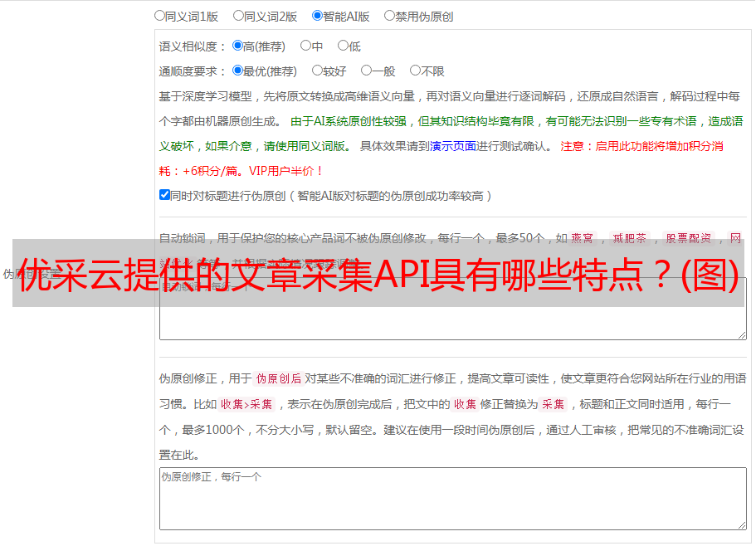Open the 演示页面 link
This screenshot has height=546, width=756.
coord(452,146)
